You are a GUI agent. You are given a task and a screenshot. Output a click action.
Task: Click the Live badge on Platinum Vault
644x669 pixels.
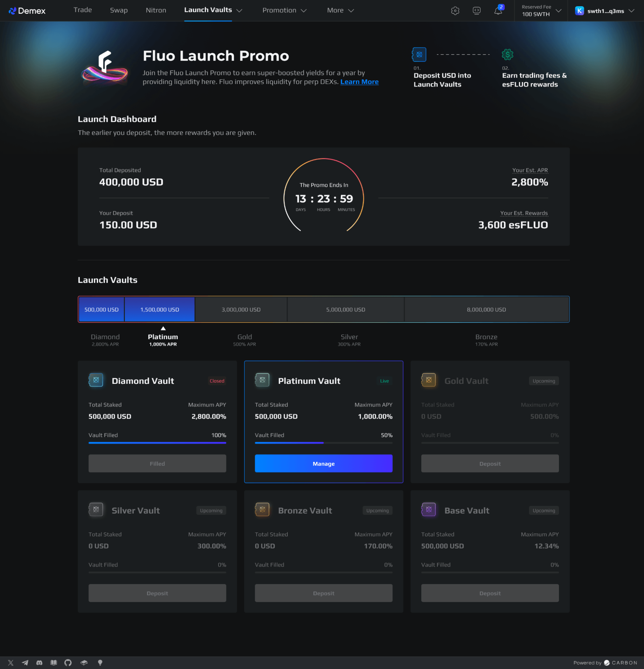pos(384,381)
